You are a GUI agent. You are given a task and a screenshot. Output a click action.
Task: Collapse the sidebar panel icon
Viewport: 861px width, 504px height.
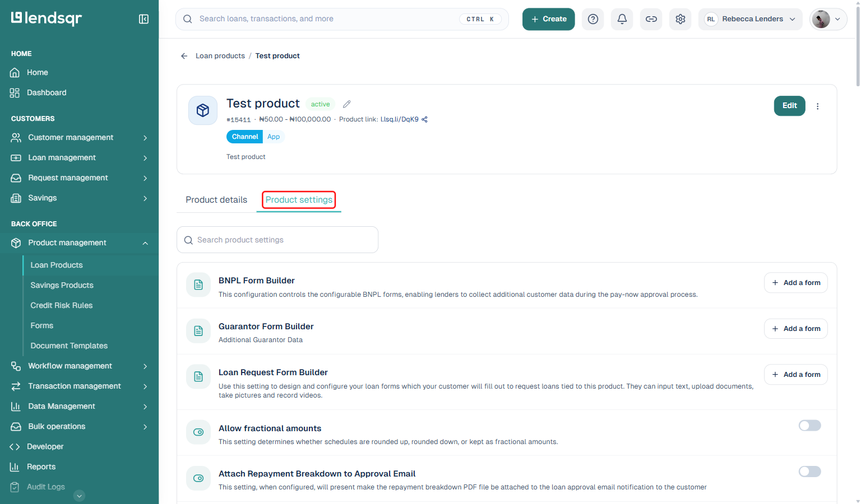click(x=143, y=19)
